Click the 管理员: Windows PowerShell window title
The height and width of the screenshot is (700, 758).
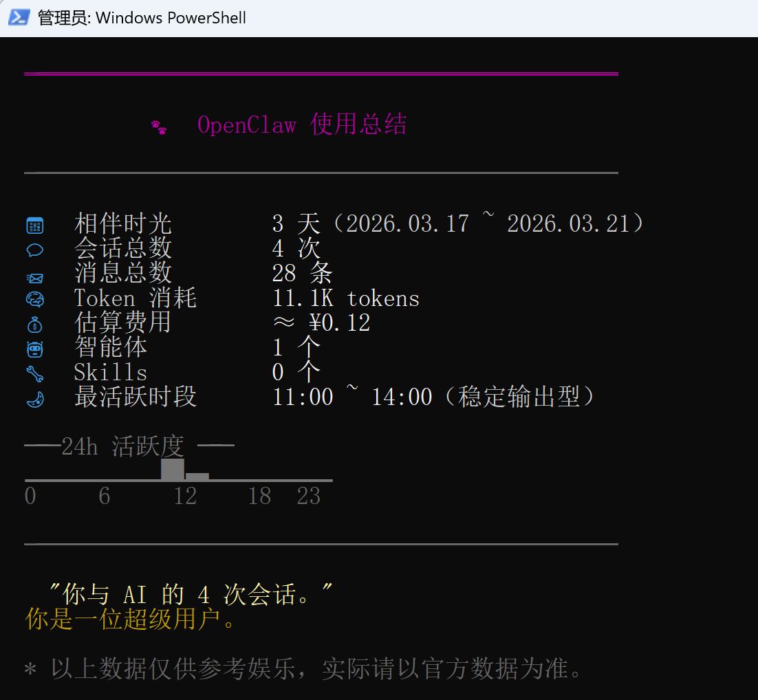click(142, 18)
